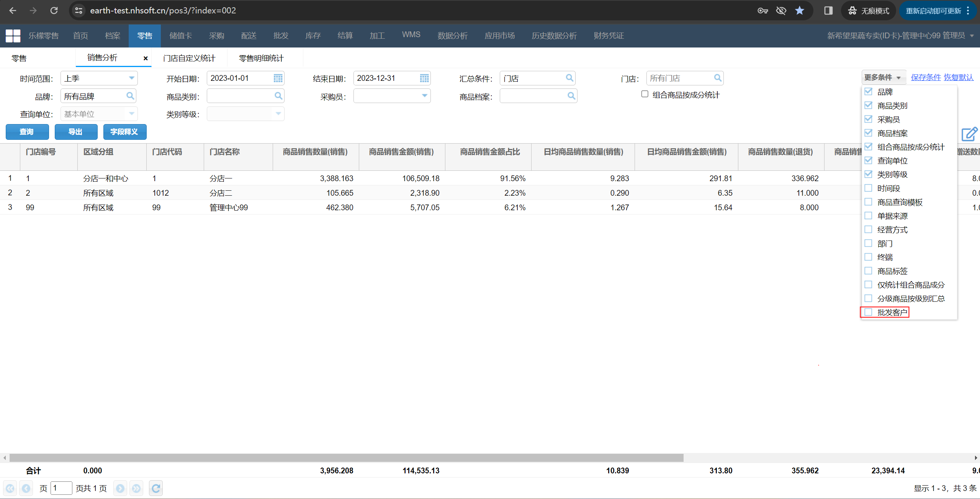Enable 经营方式 condition option

[869, 229]
